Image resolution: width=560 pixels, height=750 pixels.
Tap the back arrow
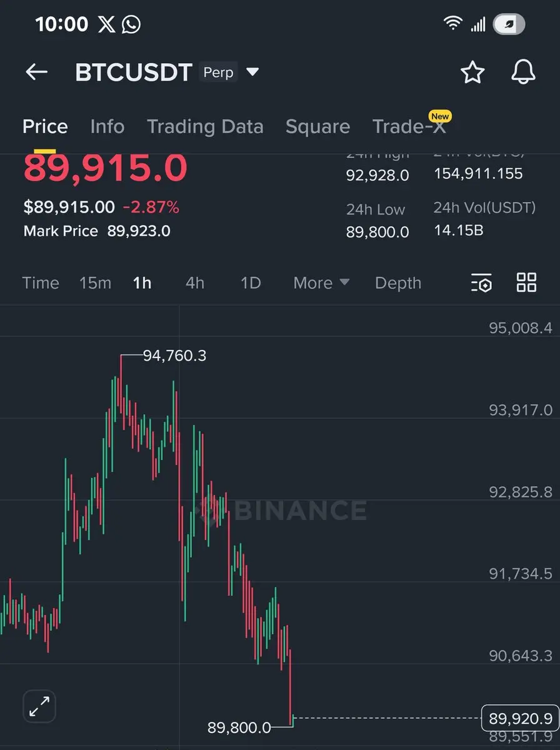(36, 72)
